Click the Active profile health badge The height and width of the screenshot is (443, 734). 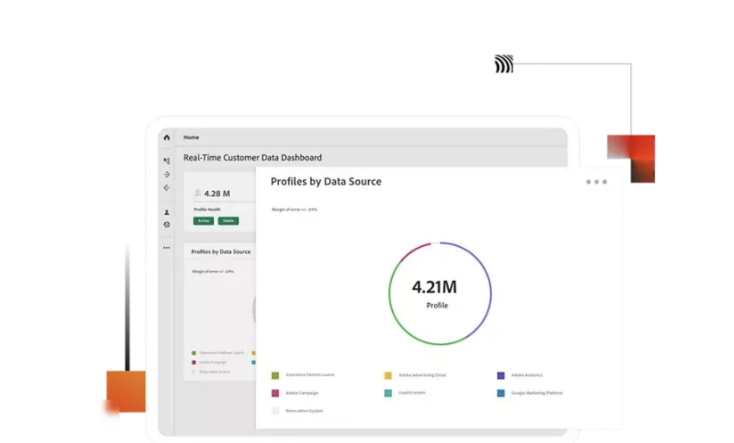coord(204,220)
